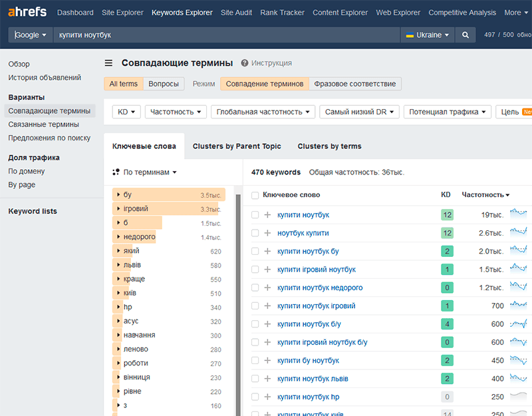Viewport: 532px width, 416px height.
Task: Open Keyword lists in the sidebar
Action: (33, 211)
